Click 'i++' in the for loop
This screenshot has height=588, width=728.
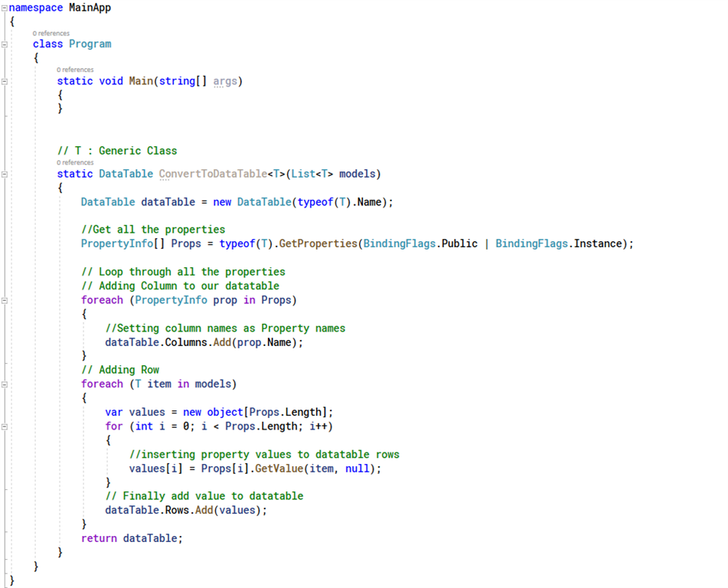[x=318, y=426]
